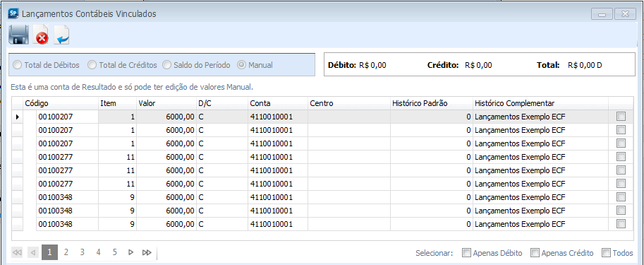Tick the Apenas Crédito checkbox
The width and height of the screenshot is (644, 265).
[535, 253]
